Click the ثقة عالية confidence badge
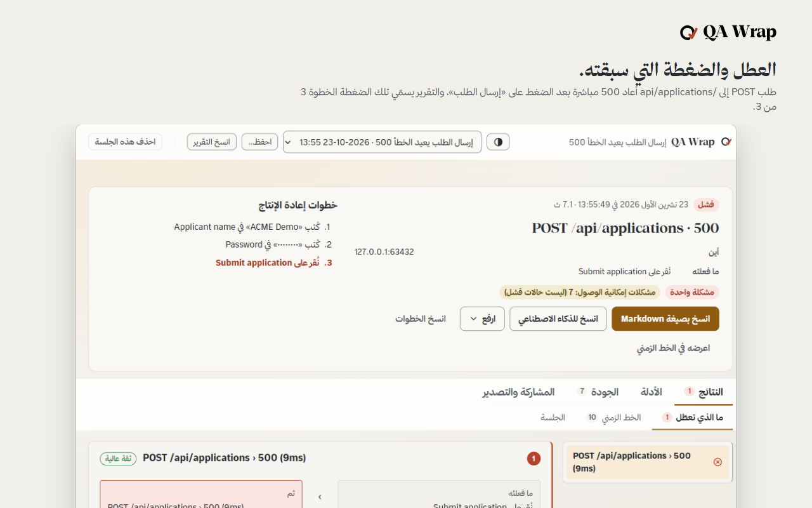The image size is (812, 508). coord(118,458)
